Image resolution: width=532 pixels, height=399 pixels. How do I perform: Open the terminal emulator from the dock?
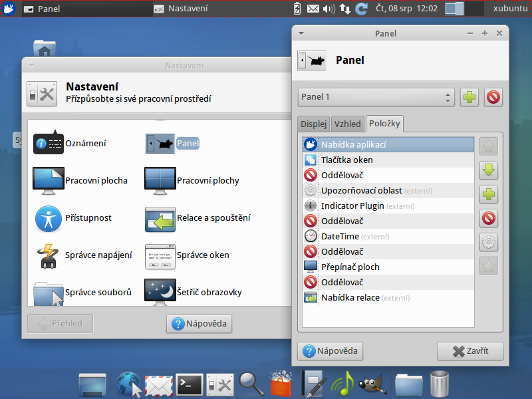tap(190, 384)
